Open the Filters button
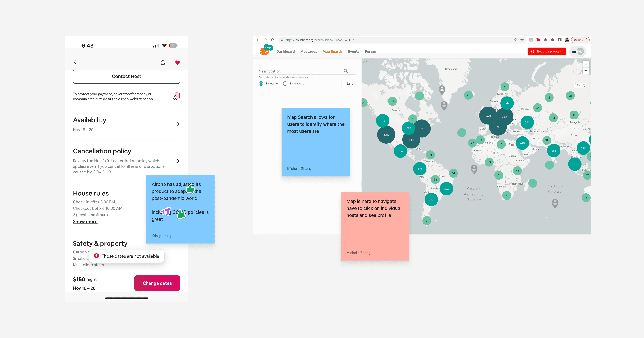 (349, 84)
